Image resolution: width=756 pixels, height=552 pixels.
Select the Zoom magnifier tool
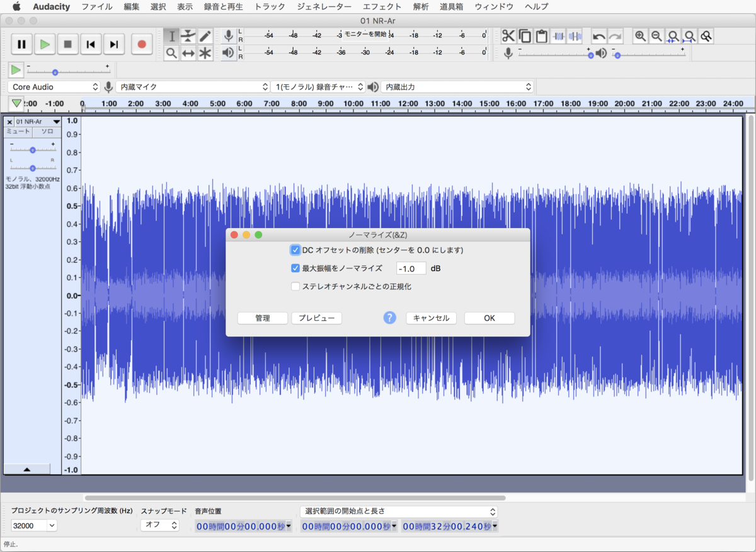click(x=171, y=53)
